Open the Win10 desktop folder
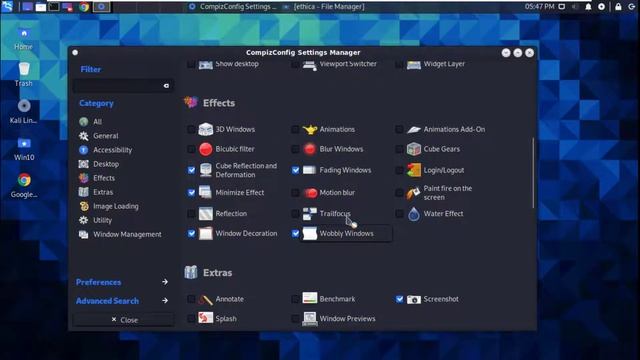Screen dimensions: 640x360 pos(24,149)
